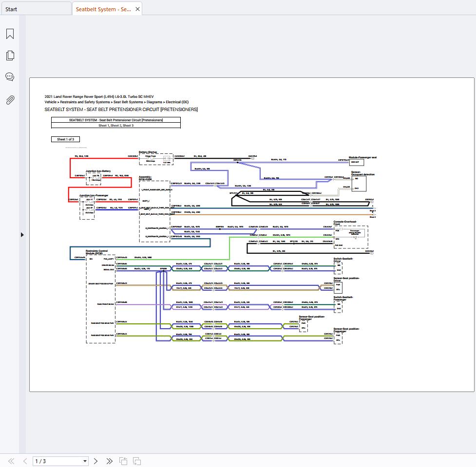
Task: Switch to the Start tab
Action: pyautogui.click(x=11, y=9)
